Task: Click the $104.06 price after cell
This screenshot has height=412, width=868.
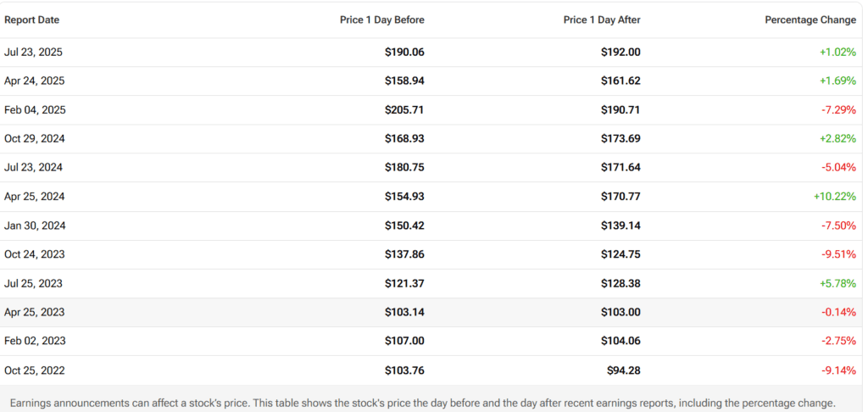Action: click(x=620, y=341)
